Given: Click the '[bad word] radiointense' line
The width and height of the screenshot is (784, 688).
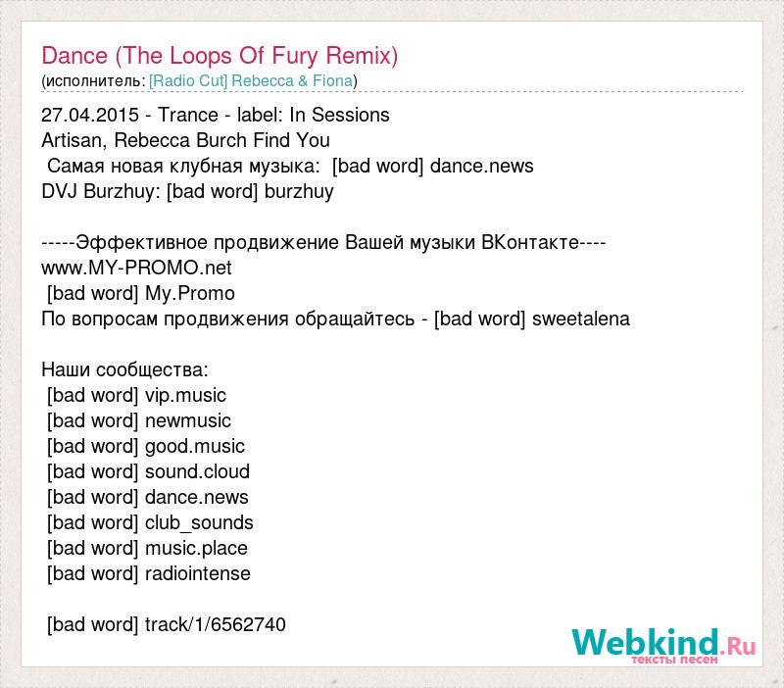Looking at the screenshot, I should tap(149, 574).
